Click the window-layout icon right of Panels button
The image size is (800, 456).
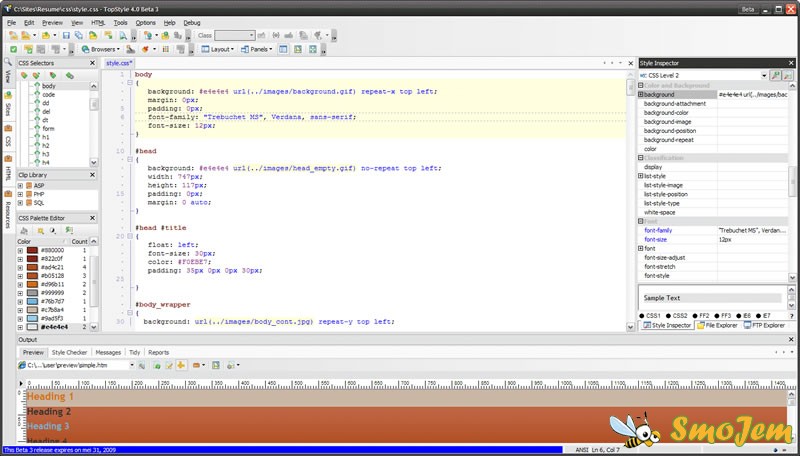point(283,49)
